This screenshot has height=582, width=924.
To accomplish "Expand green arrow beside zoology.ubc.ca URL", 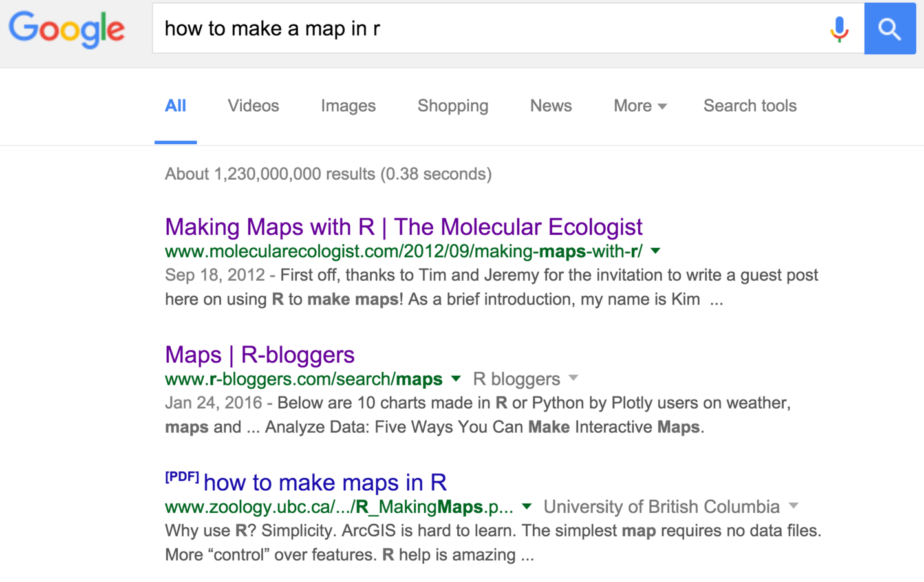I will pos(527,506).
